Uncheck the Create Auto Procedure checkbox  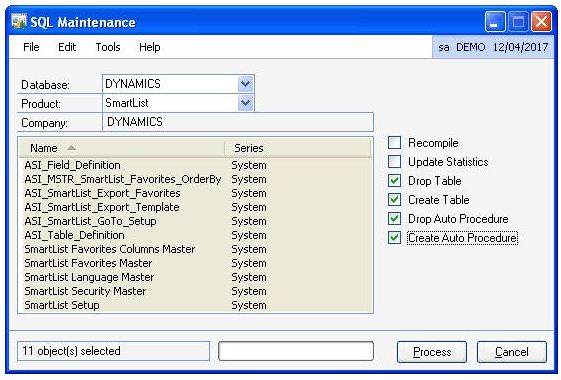[394, 238]
